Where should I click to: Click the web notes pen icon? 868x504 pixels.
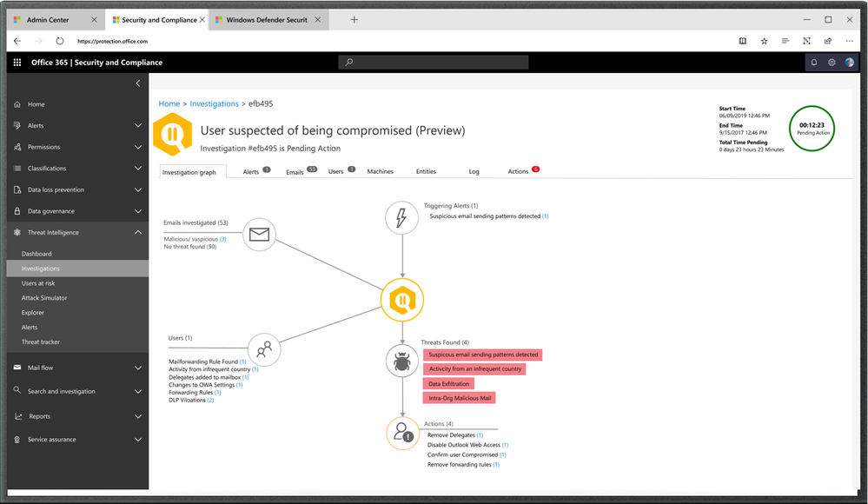tap(806, 41)
